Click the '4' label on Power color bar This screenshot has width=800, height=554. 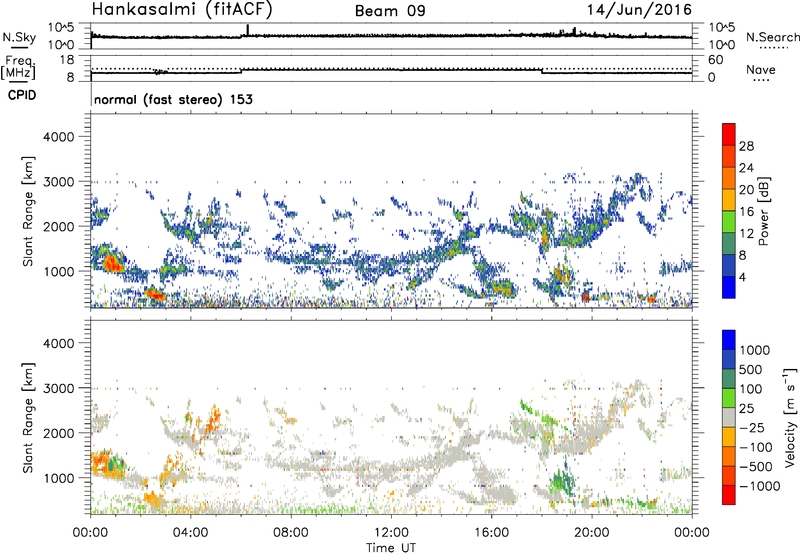tap(742, 277)
